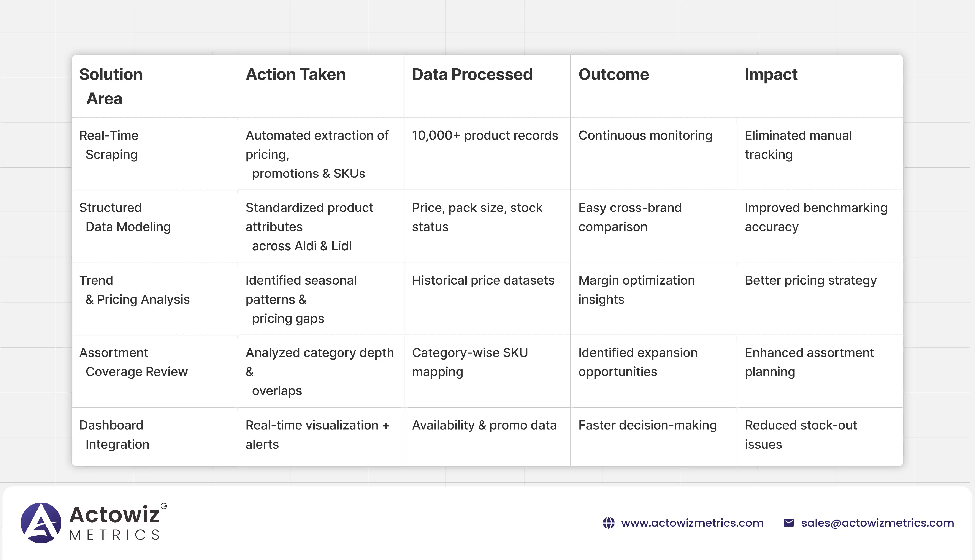975x560 pixels.
Task: Click the 10,000+ product records cell
Action: [485, 135]
